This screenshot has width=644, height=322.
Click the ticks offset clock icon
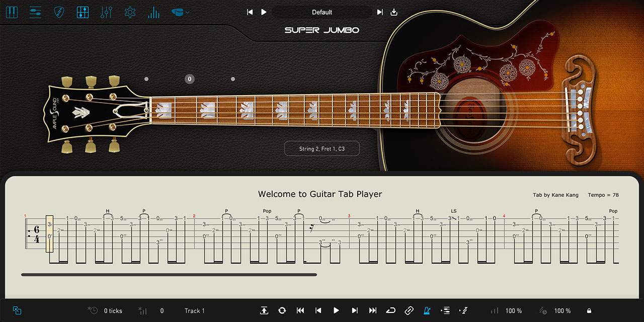[93, 310]
